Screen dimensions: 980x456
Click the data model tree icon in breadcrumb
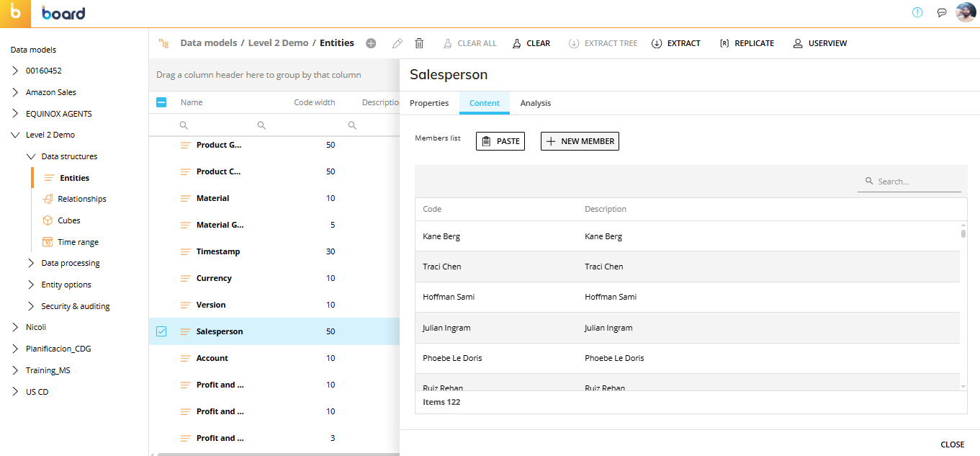(163, 43)
